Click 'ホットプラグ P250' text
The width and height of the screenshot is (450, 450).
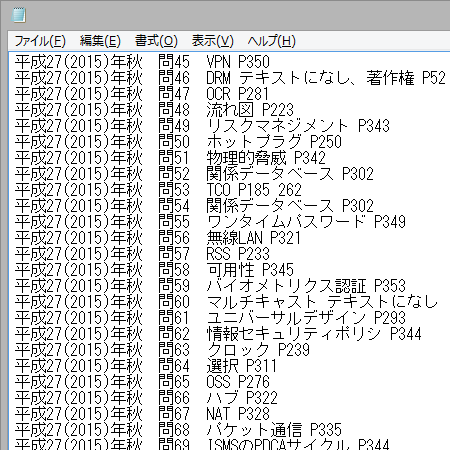click(274, 142)
